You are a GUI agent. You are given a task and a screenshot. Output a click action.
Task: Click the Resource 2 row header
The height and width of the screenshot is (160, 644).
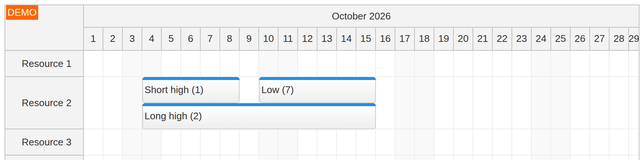(x=44, y=103)
